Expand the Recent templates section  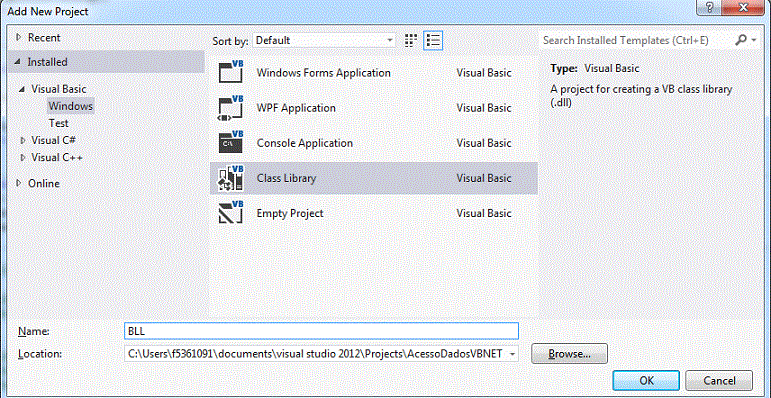[19, 37]
